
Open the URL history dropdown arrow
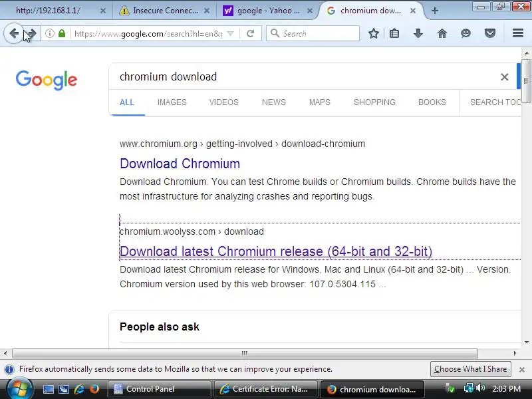coord(230,33)
